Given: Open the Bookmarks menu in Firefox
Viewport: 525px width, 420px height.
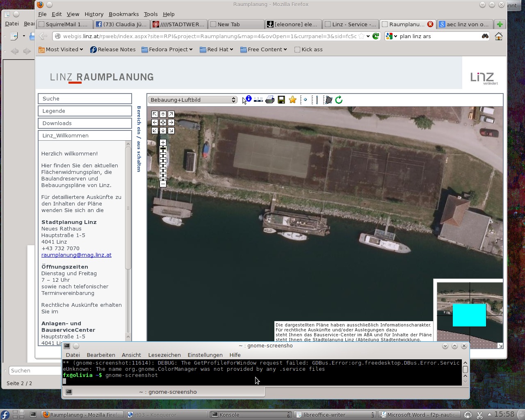Looking at the screenshot, I should coord(123,14).
